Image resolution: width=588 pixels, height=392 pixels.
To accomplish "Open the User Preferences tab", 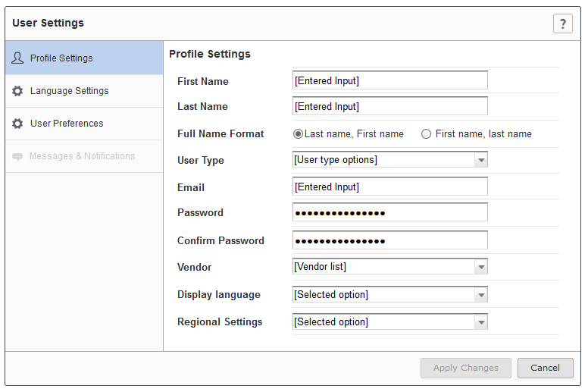I will click(x=67, y=124).
